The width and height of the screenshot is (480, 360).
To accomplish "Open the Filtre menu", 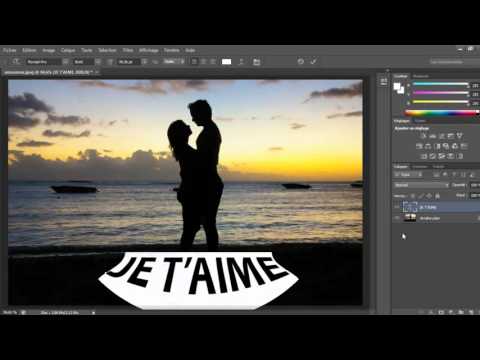I will pyautogui.click(x=128, y=50).
